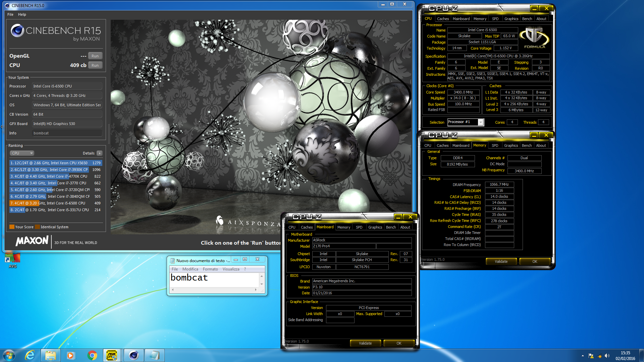Click OK in Memory CPU-Z window
This screenshot has height=362, width=644.
point(535,261)
